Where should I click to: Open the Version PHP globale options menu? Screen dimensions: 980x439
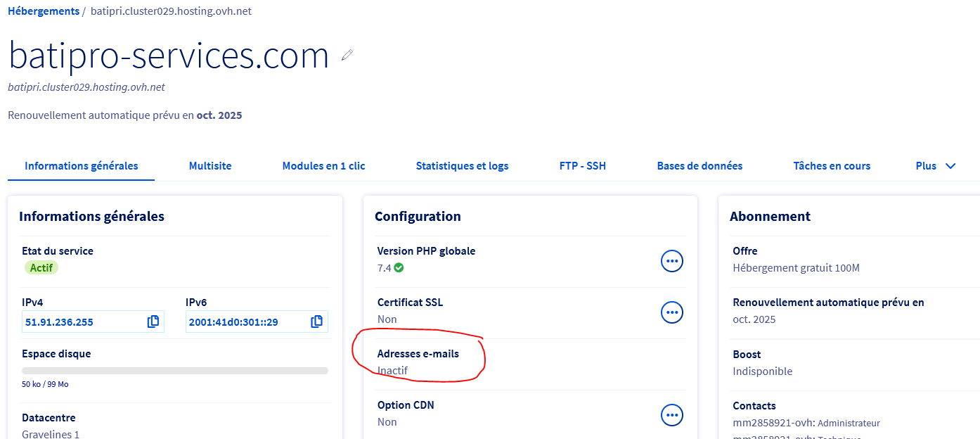pos(672,261)
